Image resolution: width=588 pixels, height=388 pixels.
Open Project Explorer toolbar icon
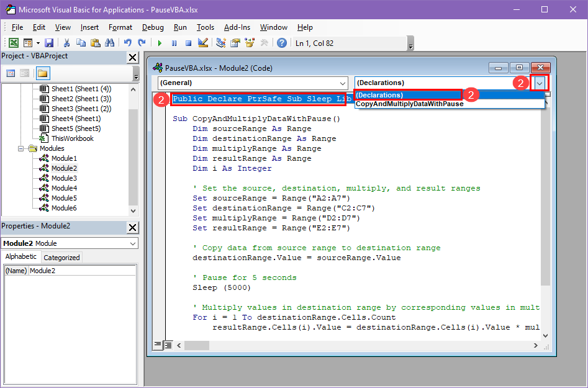point(221,43)
